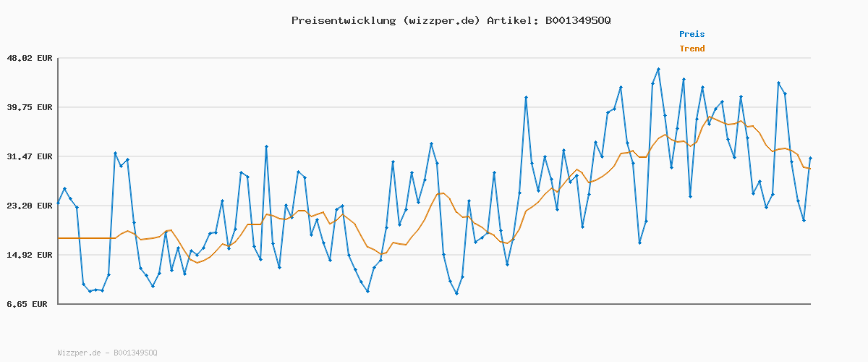Click the 39.75 EUR axis label
This screenshot has width=868, height=362.
pyautogui.click(x=30, y=107)
